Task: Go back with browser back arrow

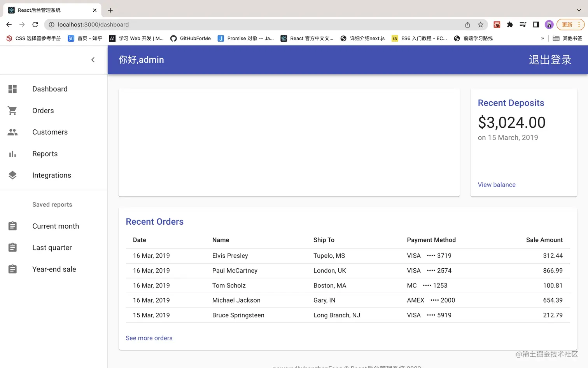Action: point(9,25)
